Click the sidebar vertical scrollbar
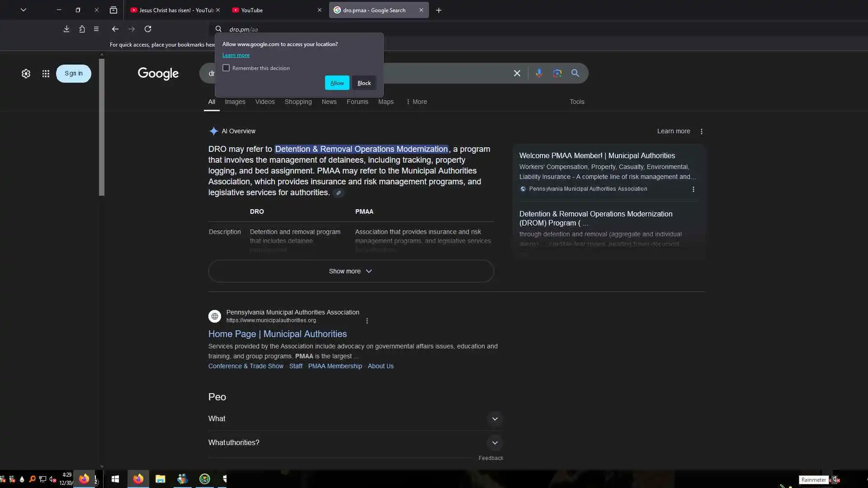Screen dimensions: 868x488 point(102,127)
